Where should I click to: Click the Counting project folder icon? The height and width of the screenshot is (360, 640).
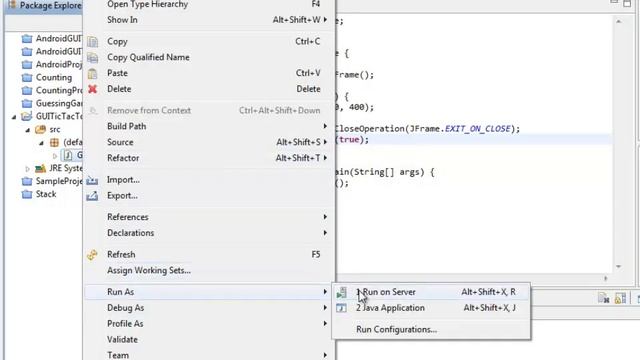point(27,78)
